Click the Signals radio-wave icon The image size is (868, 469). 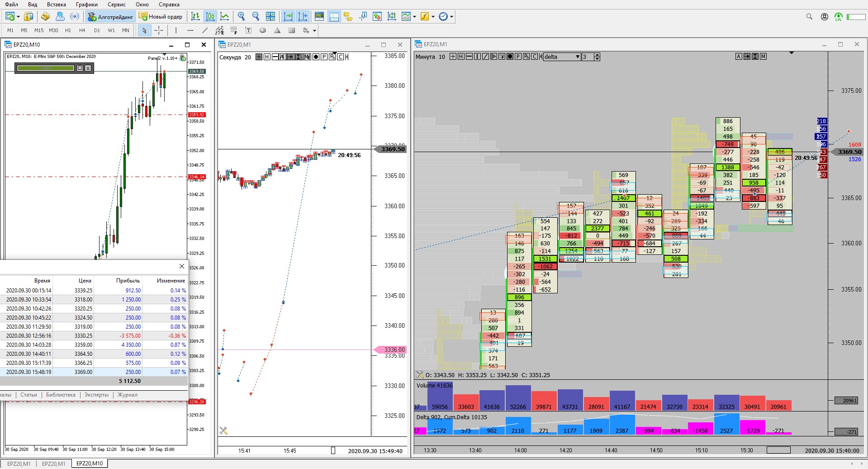[75, 17]
